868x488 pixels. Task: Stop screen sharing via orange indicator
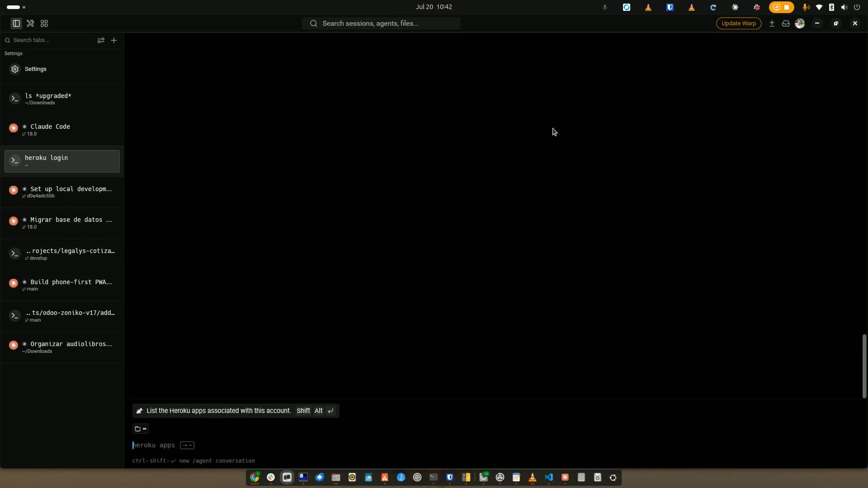click(x=781, y=7)
